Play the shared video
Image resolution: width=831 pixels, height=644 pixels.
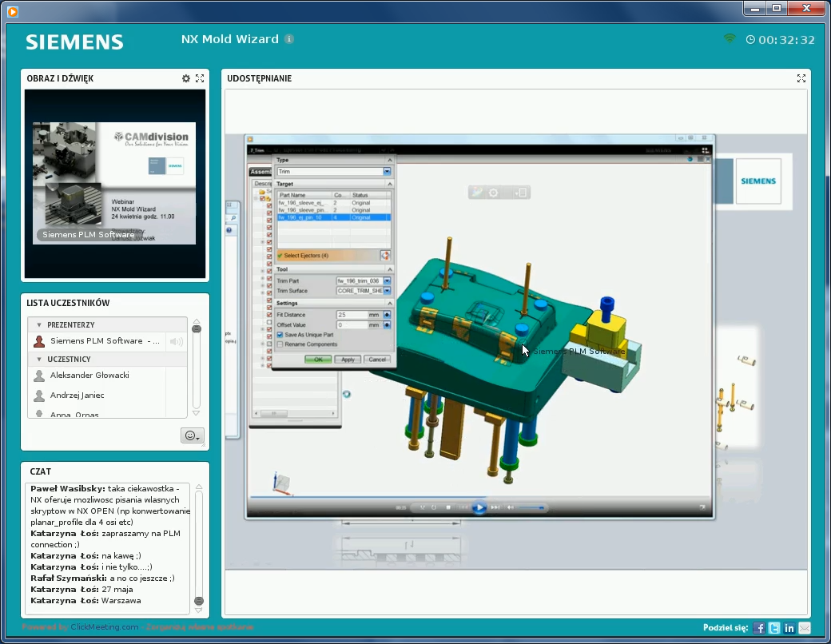click(479, 507)
